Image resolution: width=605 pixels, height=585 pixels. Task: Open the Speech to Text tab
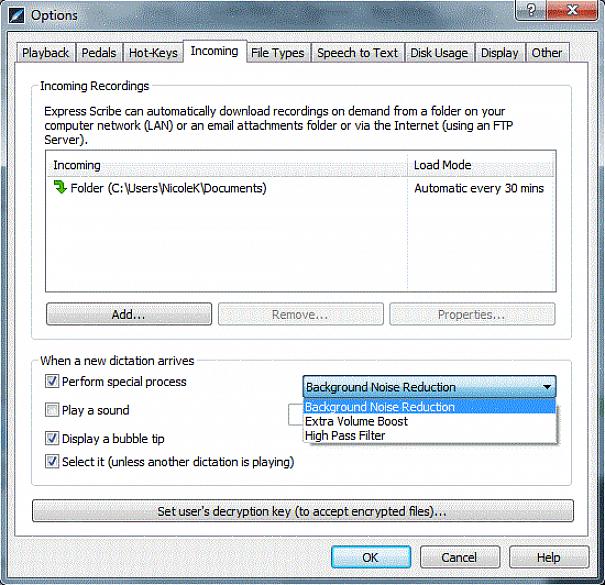[x=357, y=53]
